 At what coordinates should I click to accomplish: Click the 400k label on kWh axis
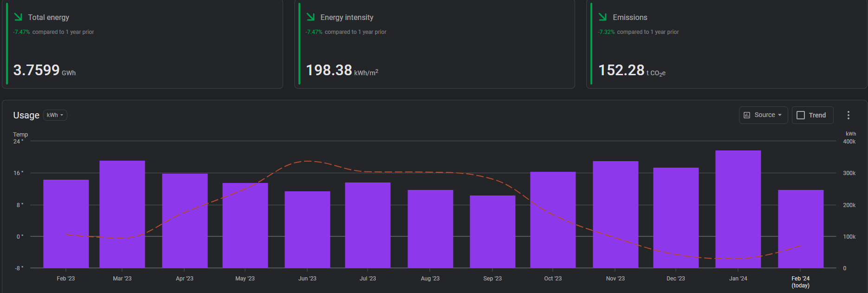[849, 142]
